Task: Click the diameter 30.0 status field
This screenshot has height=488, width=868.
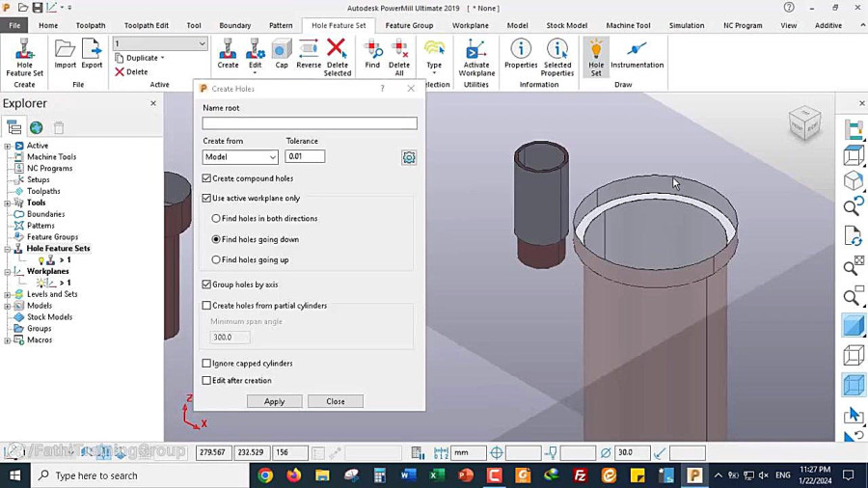Action: click(x=632, y=452)
